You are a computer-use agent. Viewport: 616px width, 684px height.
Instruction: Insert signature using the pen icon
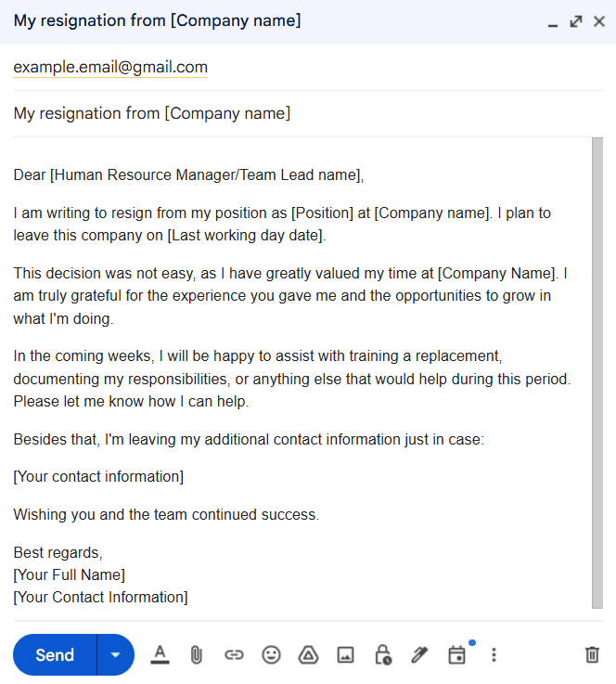click(419, 654)
